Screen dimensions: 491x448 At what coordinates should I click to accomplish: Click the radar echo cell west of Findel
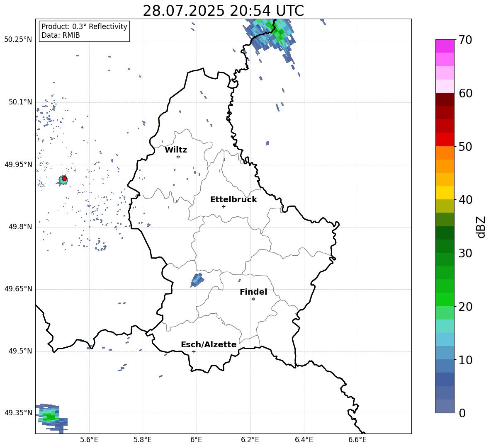pyautogui.click(x=197, y=280)
